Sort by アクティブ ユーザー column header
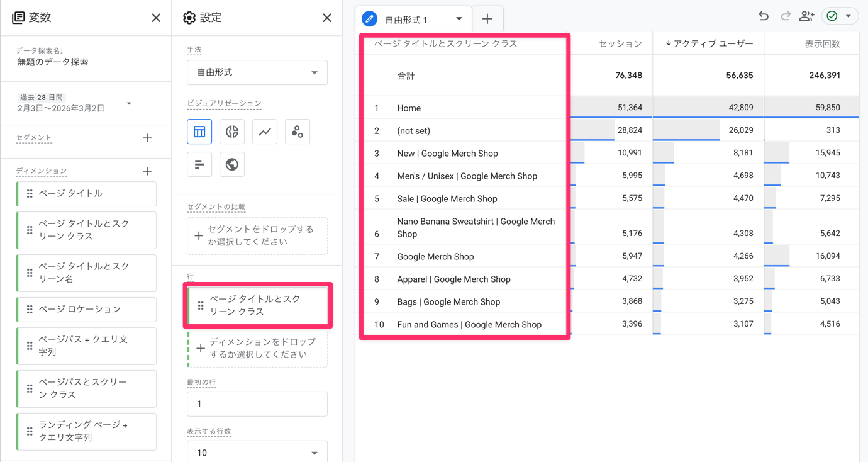Screen dimensions: 868x462 (709, 43)
